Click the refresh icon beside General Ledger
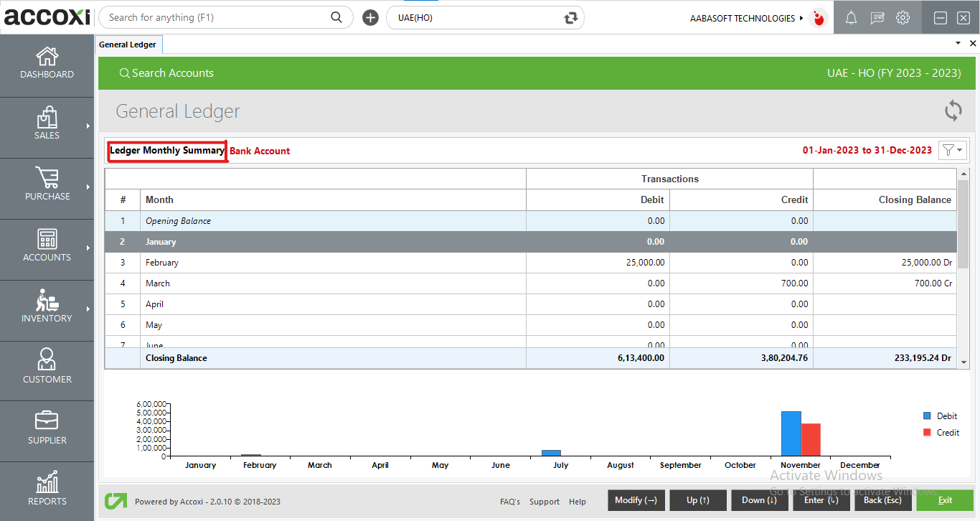This screenshot has height=521, width=980. (953, 111)
